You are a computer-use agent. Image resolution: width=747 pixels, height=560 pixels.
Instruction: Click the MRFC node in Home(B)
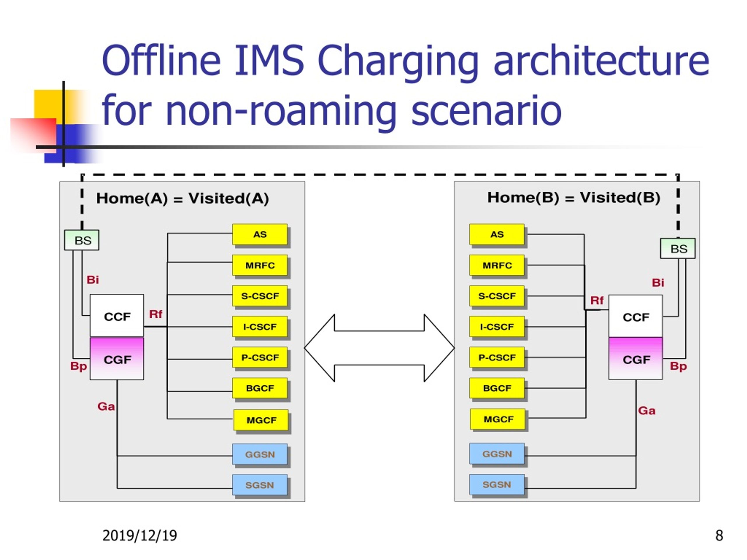point(497,265)
